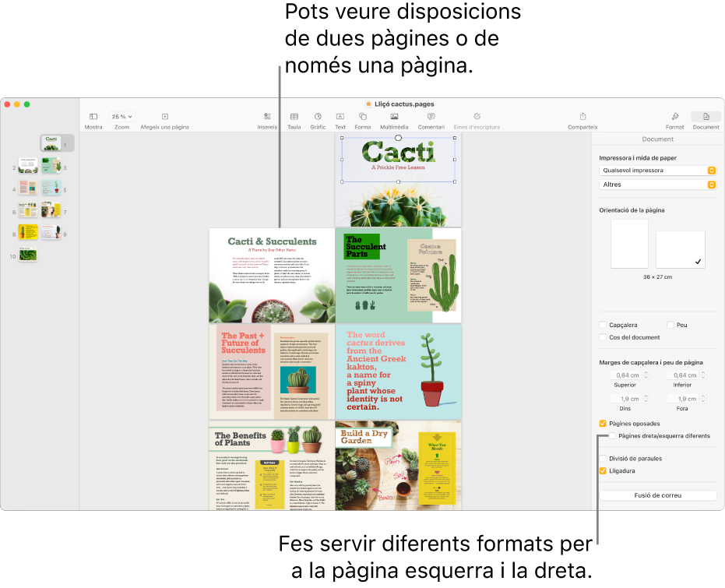Open the Insereix toolbar icon
The width and height of the screenshot is (725, 588).
(267, 117)
